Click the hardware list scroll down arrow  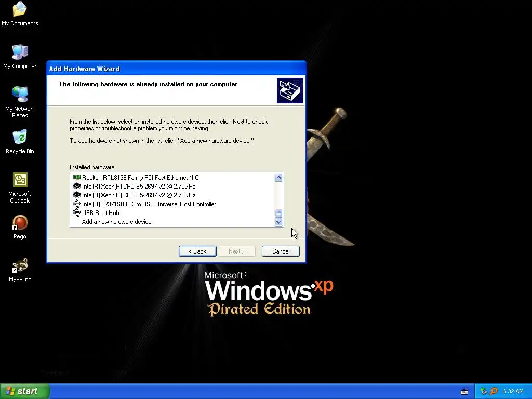pyautogui.click(x=278, y=222)
